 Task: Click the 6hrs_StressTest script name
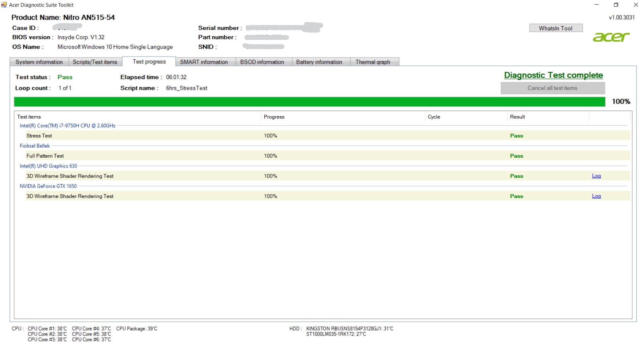(187, 88)
